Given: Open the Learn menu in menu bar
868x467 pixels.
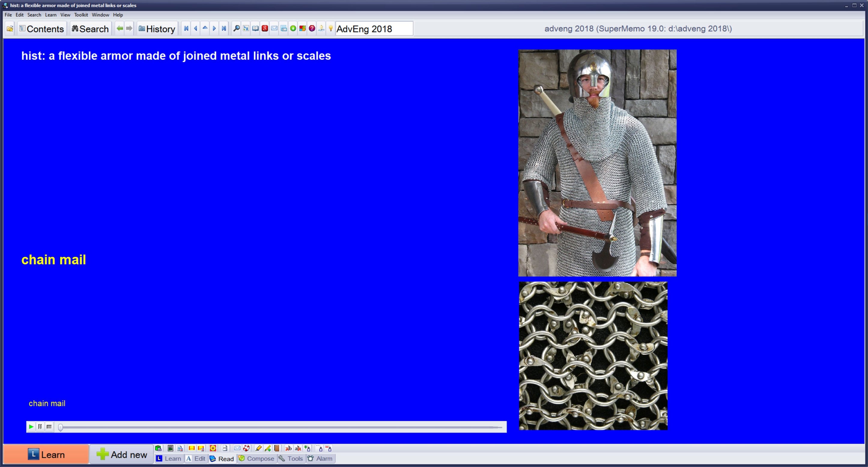Looking at the screenshot, I should pos(50,15).
